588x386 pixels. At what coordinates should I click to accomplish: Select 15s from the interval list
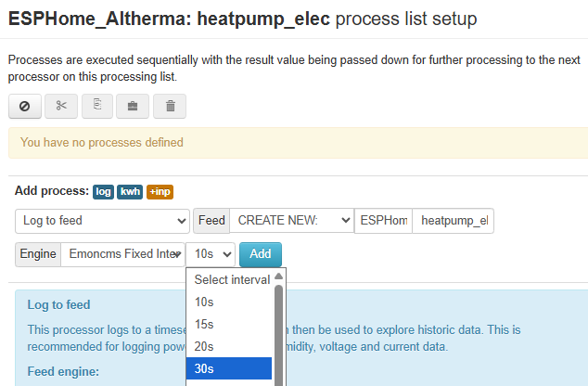point(229,324)
